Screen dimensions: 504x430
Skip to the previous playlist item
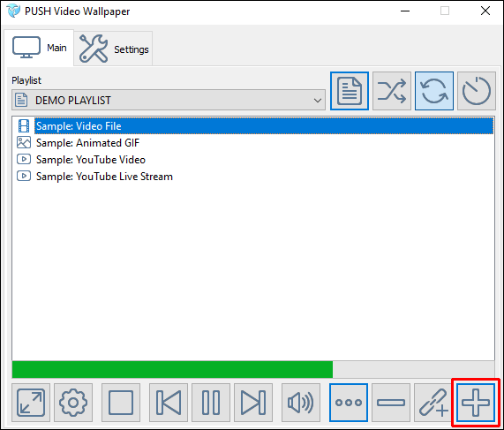click(169, 403)
